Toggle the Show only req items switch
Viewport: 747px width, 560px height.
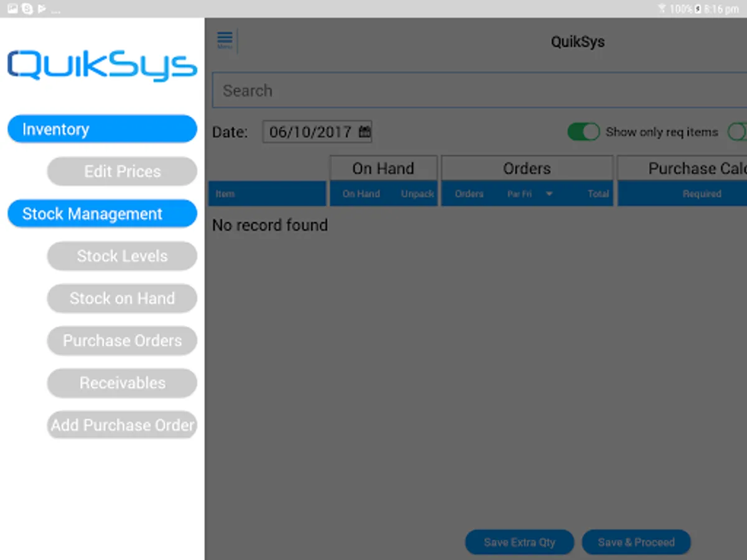(583, 132)
